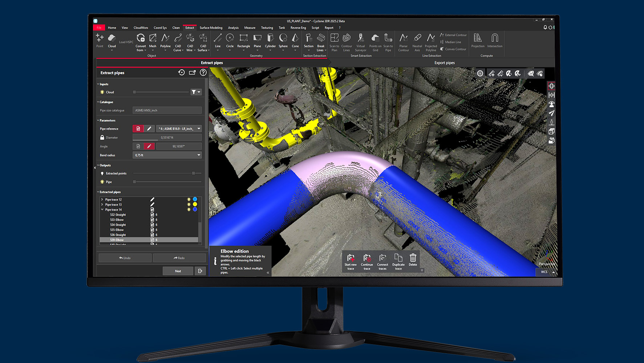644x363 pixels.
Task: Delete the selected trace with trash icon
Action: [413, 260]
